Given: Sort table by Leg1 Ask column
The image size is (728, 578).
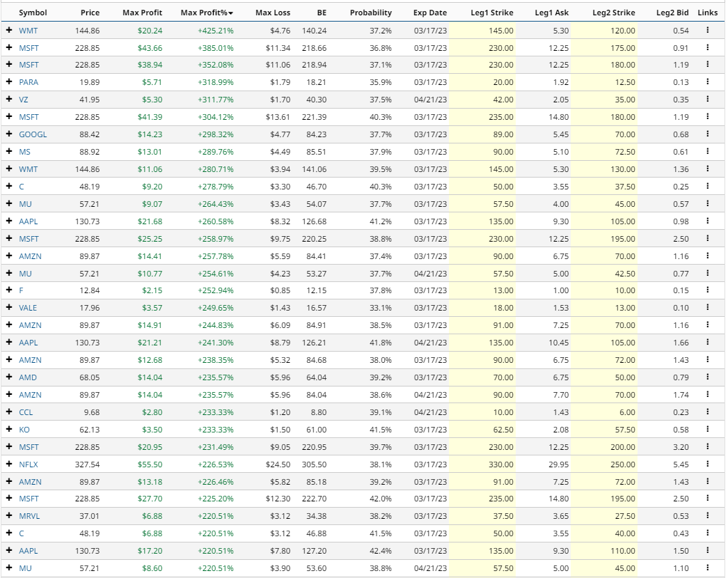Looking at the screenshot, I should 552,13.
